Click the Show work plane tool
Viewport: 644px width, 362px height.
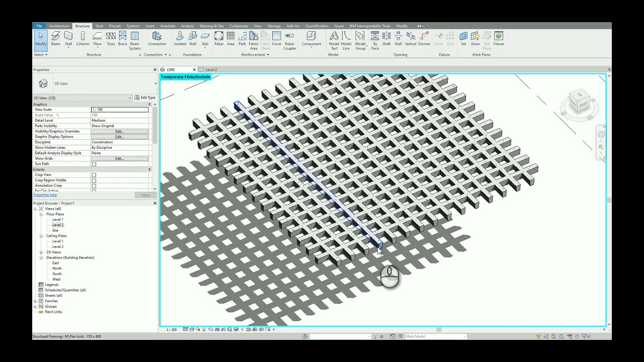[475, 39]
